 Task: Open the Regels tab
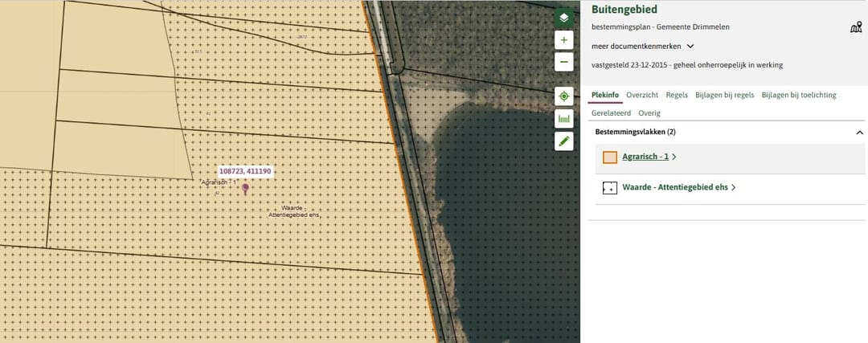(x=677, y=95)
